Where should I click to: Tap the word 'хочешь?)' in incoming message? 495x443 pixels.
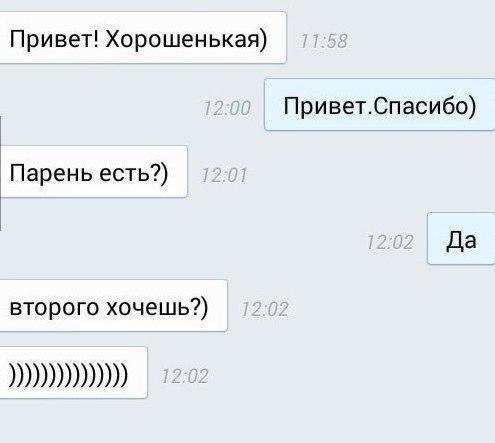[157, 308]
